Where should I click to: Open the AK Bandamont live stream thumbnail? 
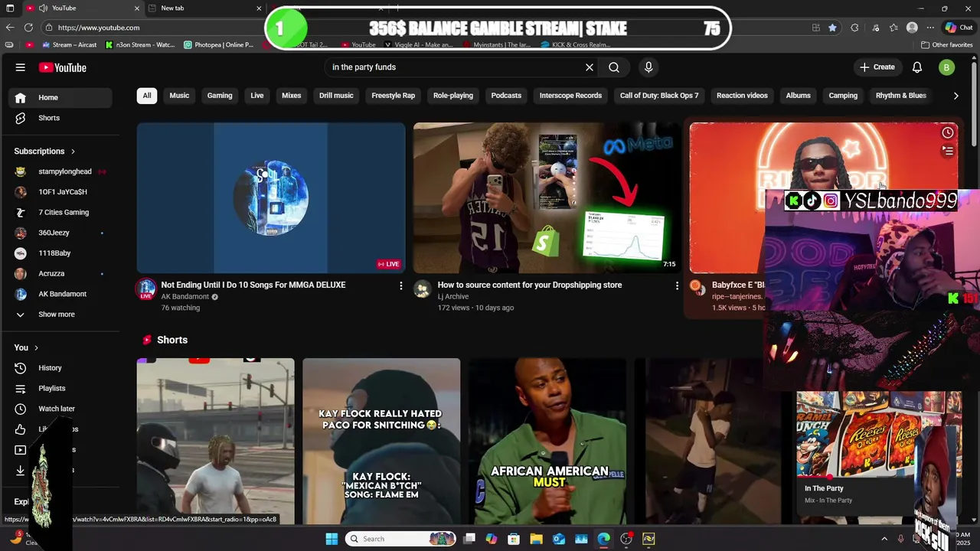click(271, 197)
